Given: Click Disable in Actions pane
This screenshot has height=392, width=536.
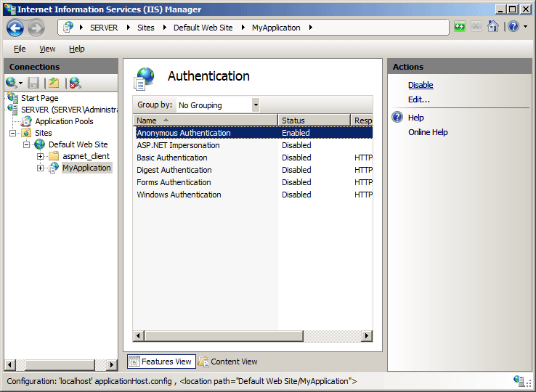Looking at the screenshot, I should (x=421, y=85).
